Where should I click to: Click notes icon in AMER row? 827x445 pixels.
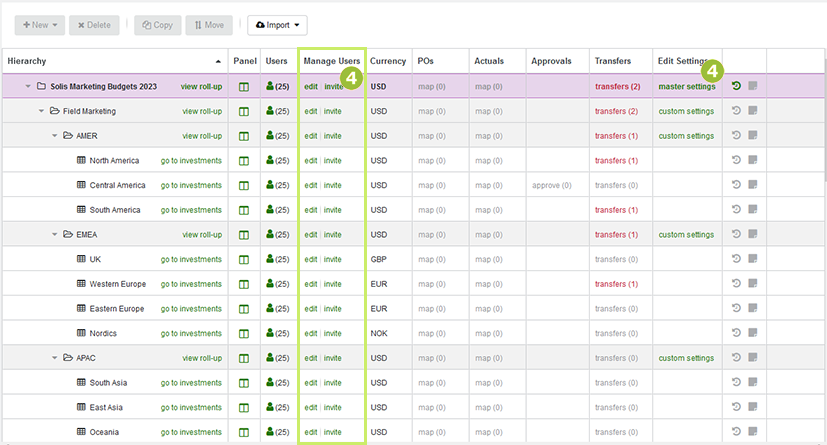753,135
